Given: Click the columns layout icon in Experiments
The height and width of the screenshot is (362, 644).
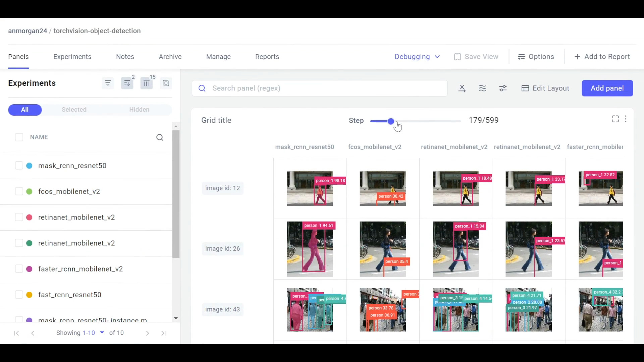Looking at the screenshot, I should tap(146, 83).
